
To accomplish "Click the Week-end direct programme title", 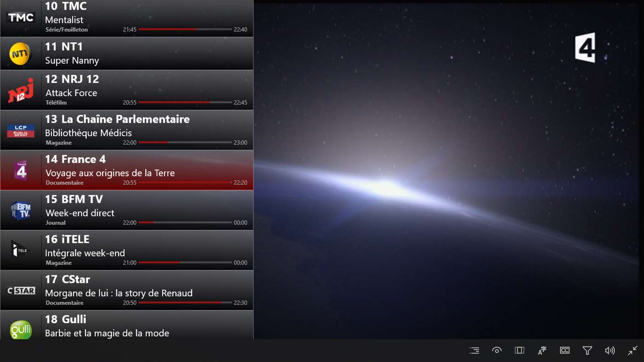I will tap(80, 213).
